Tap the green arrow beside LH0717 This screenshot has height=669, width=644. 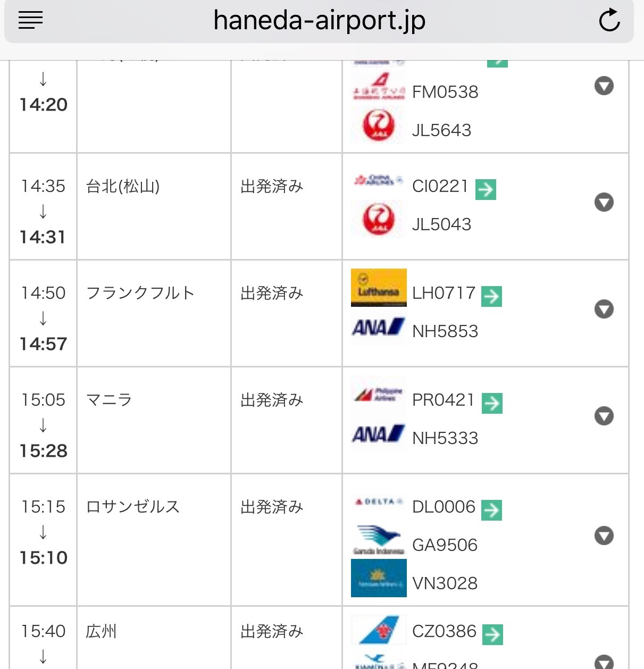point(491,296)
